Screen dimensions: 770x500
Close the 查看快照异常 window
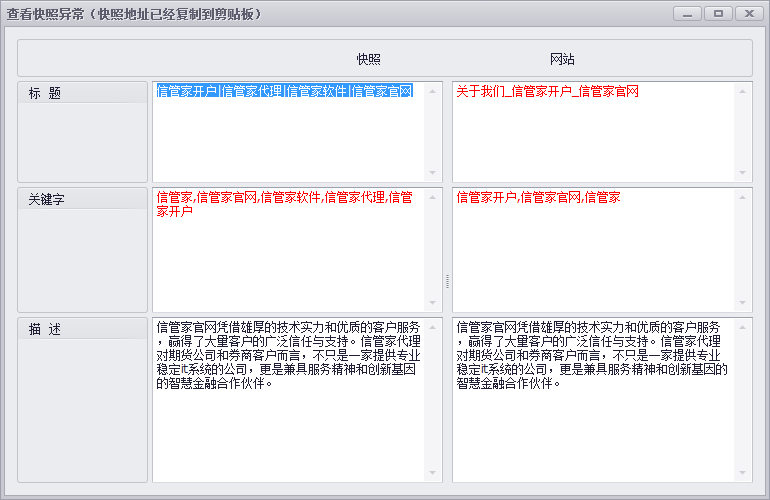[x=748, y=14]
